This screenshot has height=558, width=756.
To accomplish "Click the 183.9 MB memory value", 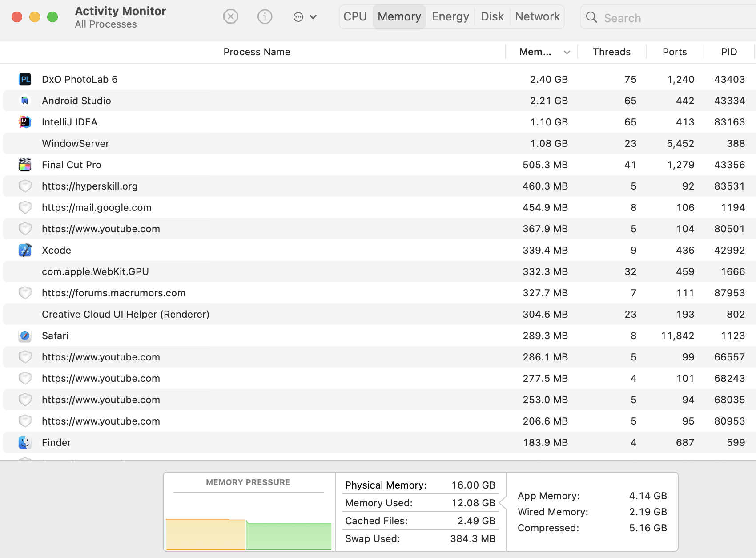I will coord(545,442).
